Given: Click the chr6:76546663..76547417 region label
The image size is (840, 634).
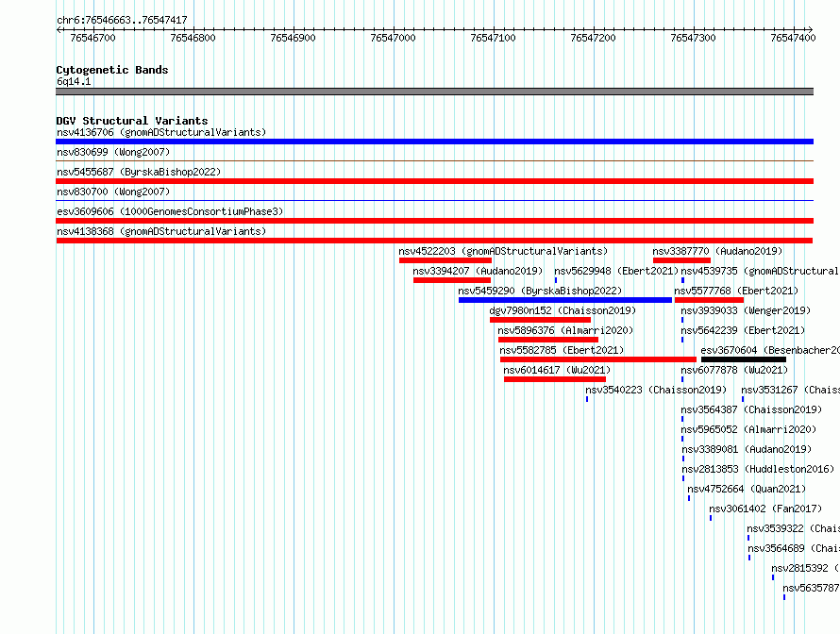Looking at the screenshot, I should coord(122,20).
